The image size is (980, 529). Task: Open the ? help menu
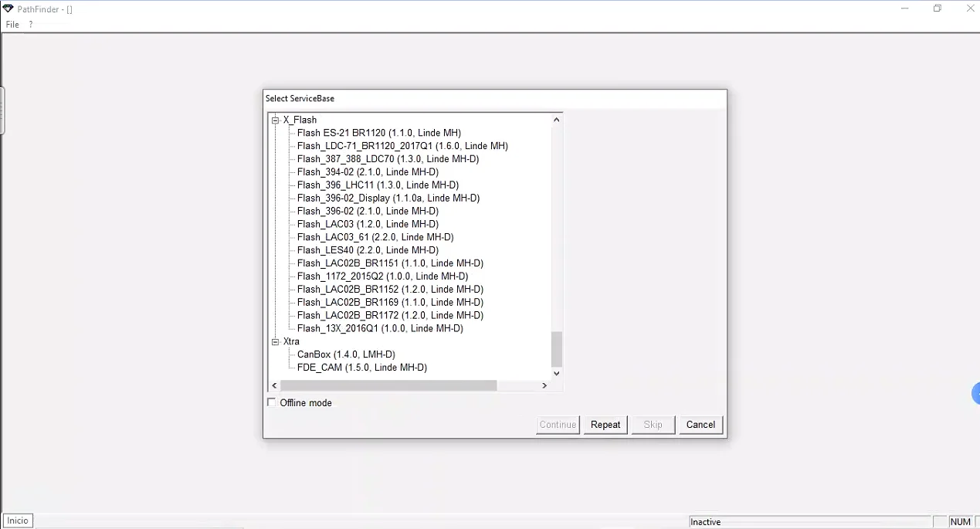31,25
